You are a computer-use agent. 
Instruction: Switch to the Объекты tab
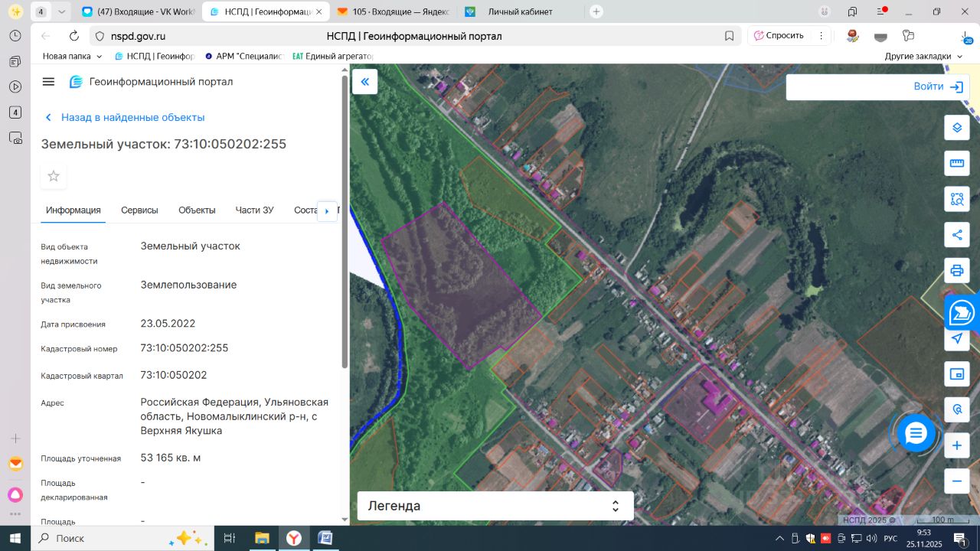pyautogui.click(x=197, y=210)
